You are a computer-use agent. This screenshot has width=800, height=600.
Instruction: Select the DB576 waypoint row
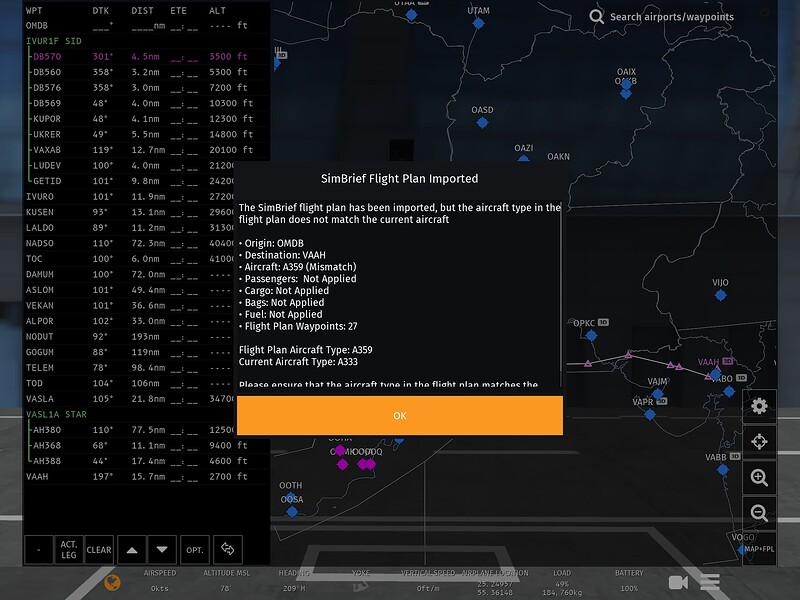tap(146, 88)
